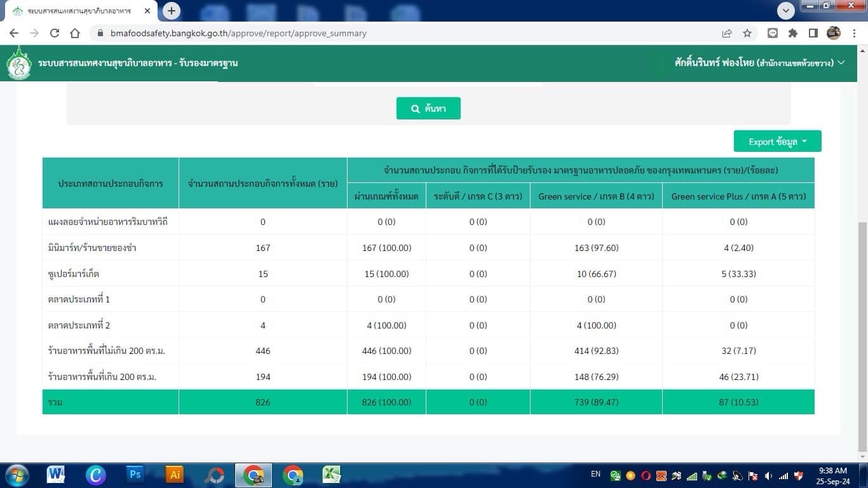The width and height of the screenshot is (868, 488).
Task: Open the browser home page icon
Action: coord(75,33)
